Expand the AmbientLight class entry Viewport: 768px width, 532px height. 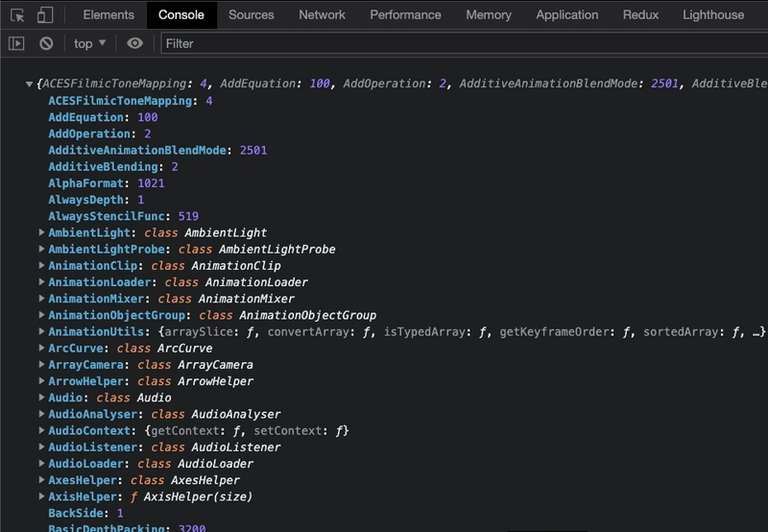pos(41,232)
